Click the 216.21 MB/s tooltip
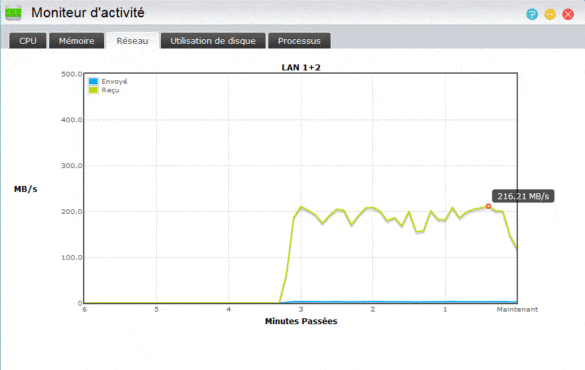585x370 pixels. point(523,196)
